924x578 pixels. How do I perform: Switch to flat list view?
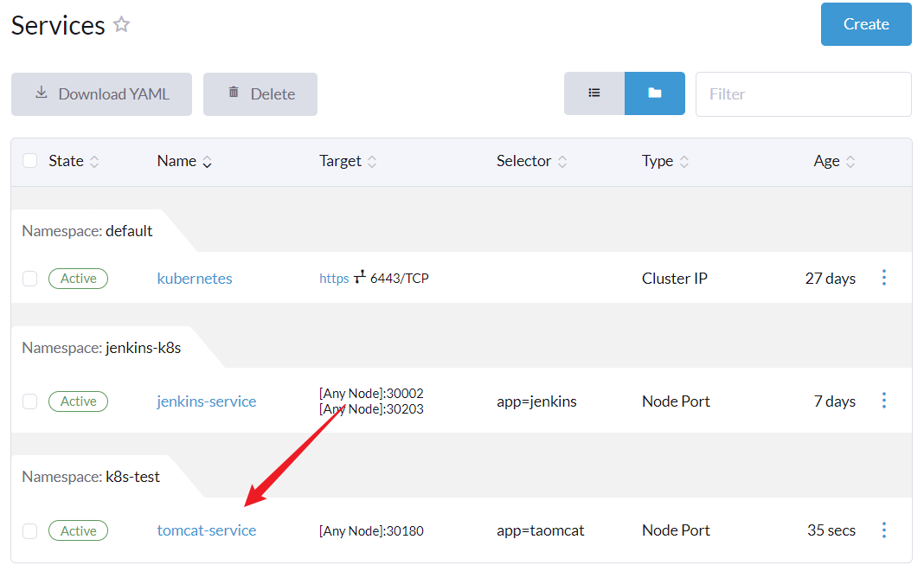594,93
